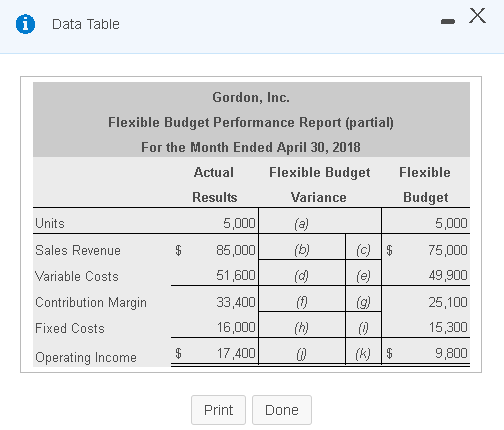Image resolution: width=504 pixels, height=430 pixels.
Task: Click flexible budget sales 75,000
Action: click(448, 250)
